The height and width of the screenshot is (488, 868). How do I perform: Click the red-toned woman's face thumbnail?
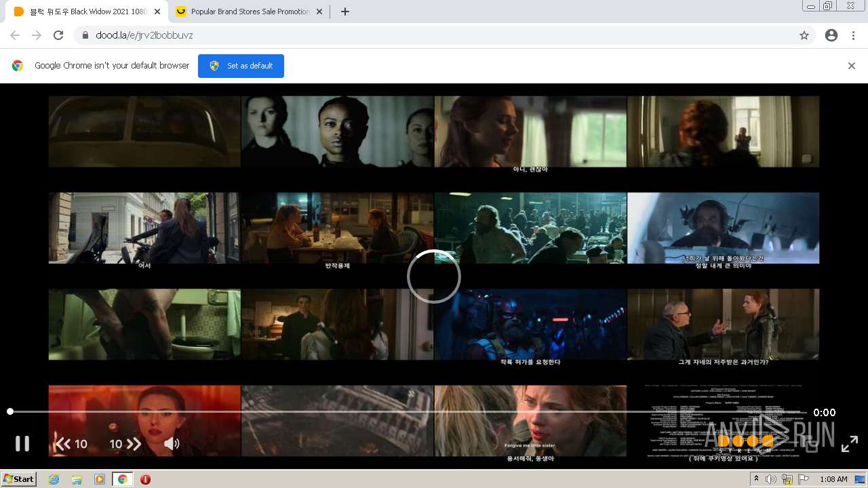[x=144, y=421]
